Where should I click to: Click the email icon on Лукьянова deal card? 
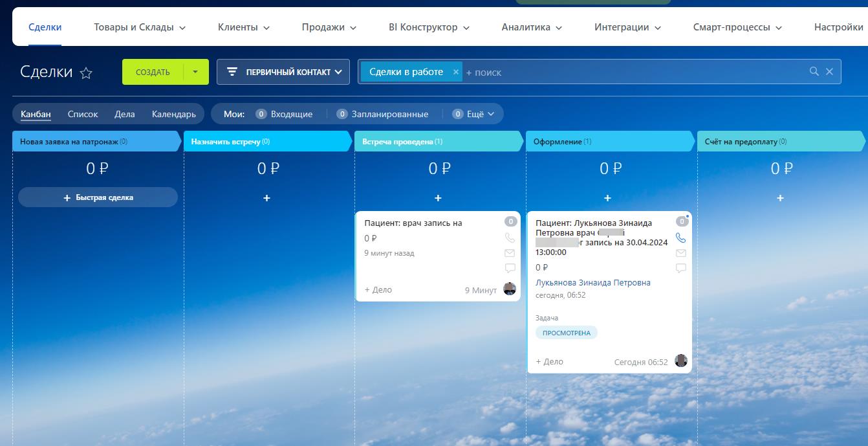pos(680,253)
